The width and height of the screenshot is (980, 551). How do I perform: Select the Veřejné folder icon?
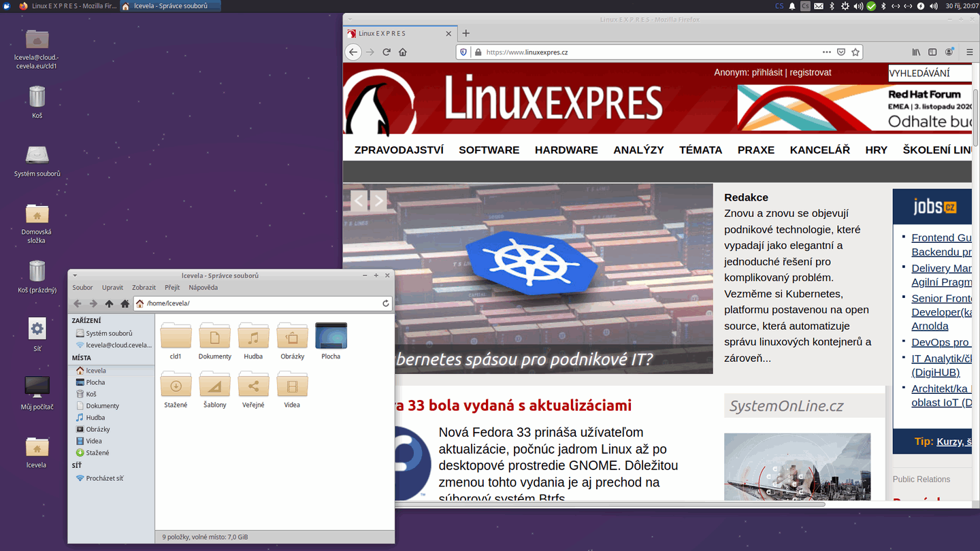253,384
